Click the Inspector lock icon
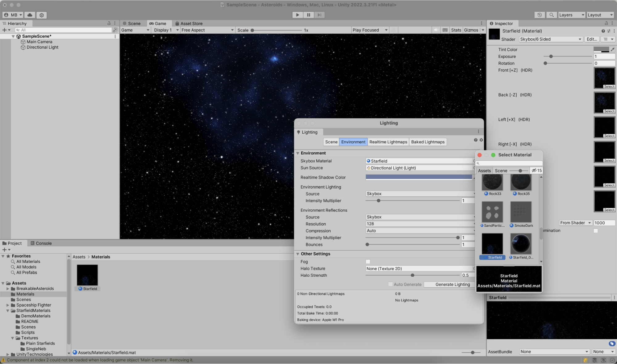 tap(607, 23)
